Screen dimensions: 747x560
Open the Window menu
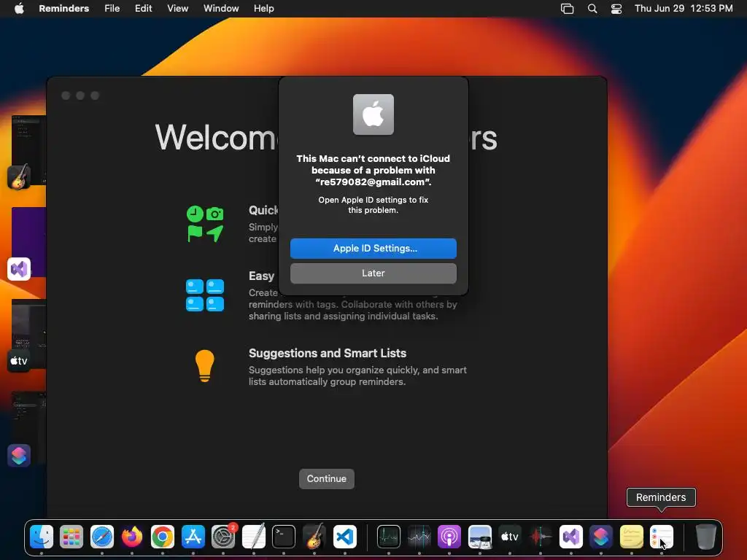click(x=221, y=9)
